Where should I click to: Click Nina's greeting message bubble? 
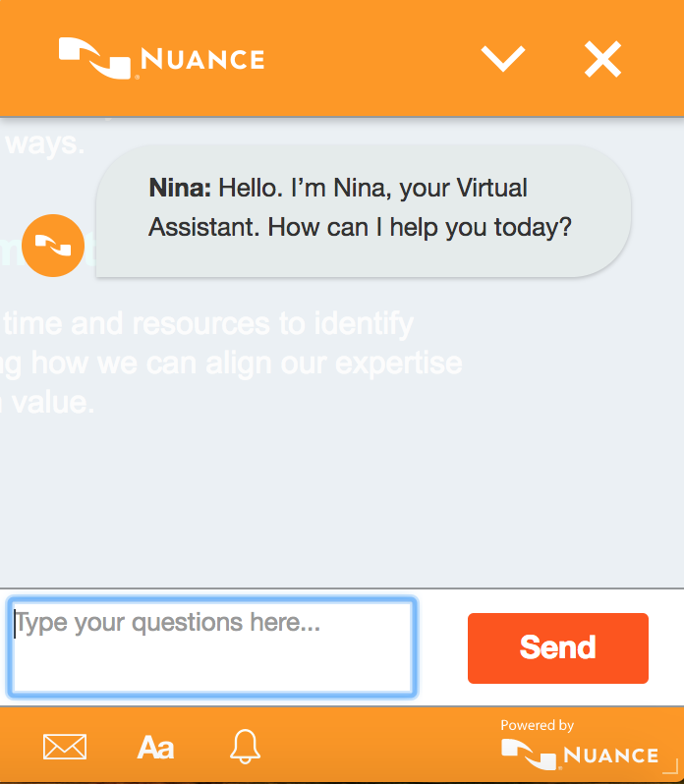364,210
